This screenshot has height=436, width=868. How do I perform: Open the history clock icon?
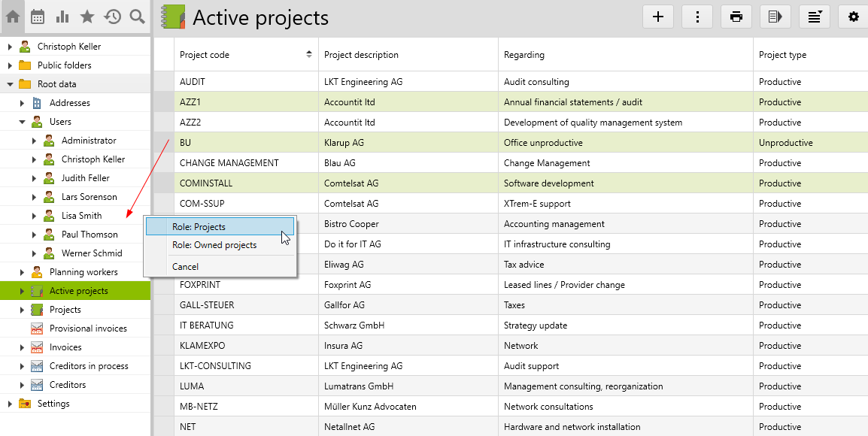coord(112,17)
